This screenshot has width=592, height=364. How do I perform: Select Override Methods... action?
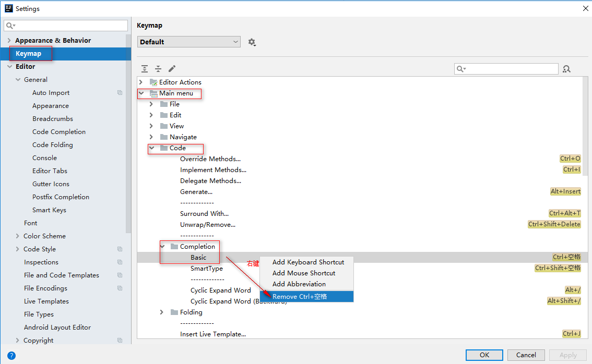pyautogui.click(x=210, y=159)
